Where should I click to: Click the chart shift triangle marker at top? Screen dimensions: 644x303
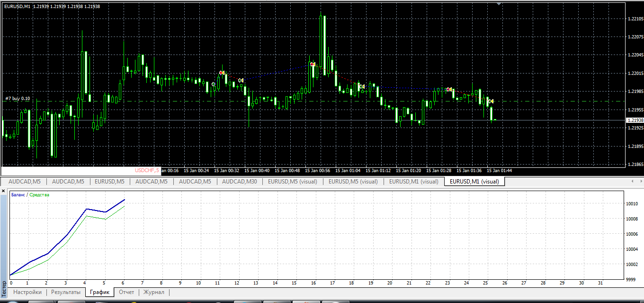(x=499, y=3)
